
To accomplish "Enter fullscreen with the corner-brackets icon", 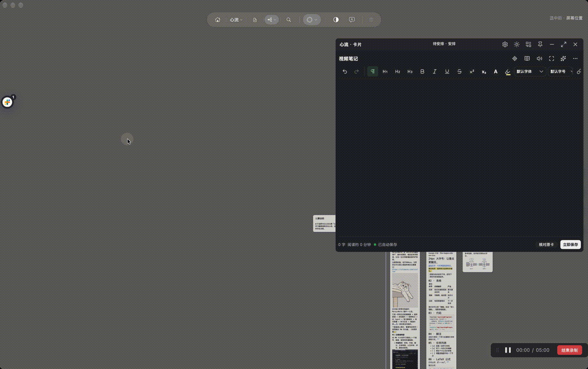I will point(551,59).
